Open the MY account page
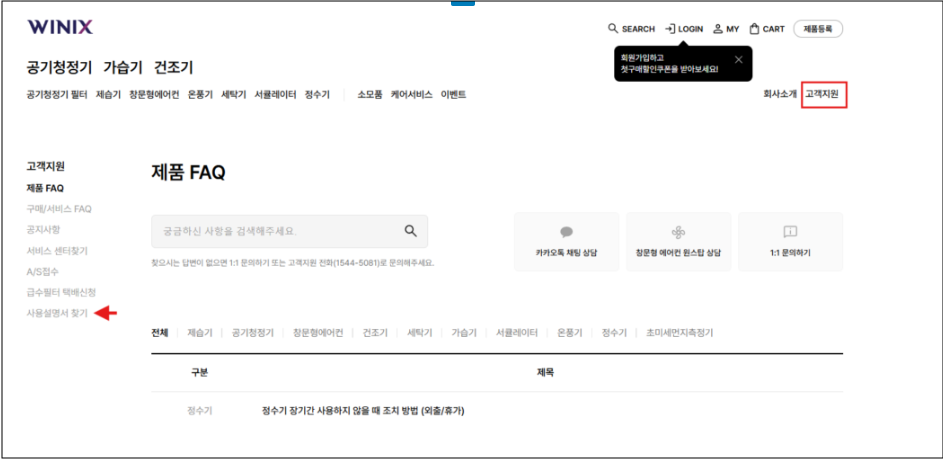 tap(726, 29)
